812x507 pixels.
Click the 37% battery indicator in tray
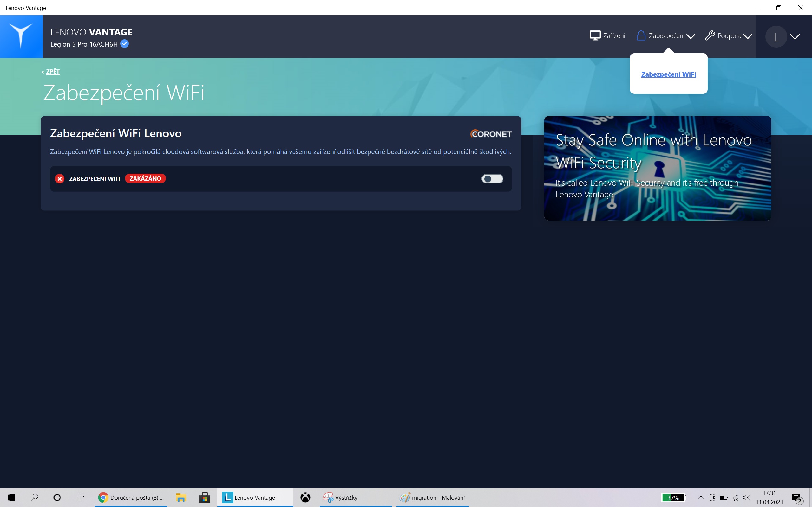click(673, 497)
